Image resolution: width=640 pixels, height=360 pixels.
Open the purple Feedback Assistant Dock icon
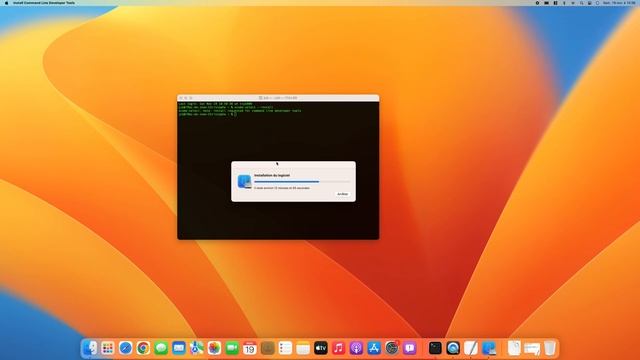pos(409,348)
